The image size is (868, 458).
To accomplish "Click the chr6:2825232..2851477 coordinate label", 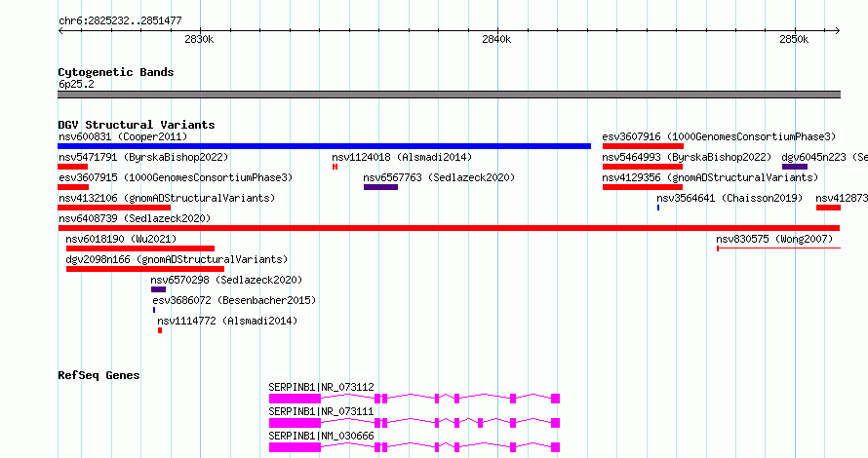I will (120, 21).
